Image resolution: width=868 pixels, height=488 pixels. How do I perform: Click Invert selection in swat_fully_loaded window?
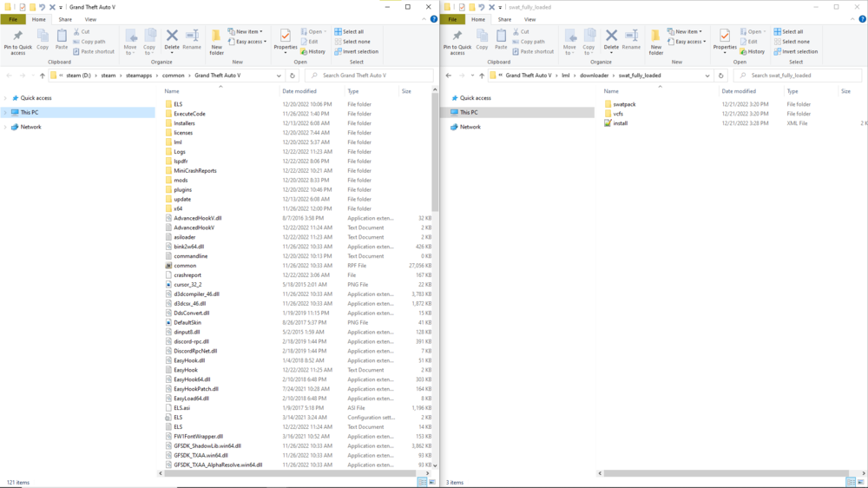pos(796,51)
